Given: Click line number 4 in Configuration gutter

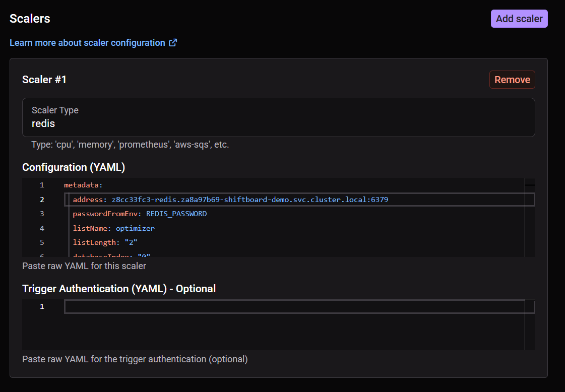Looking at the screenshot, I should pos(42,228).
